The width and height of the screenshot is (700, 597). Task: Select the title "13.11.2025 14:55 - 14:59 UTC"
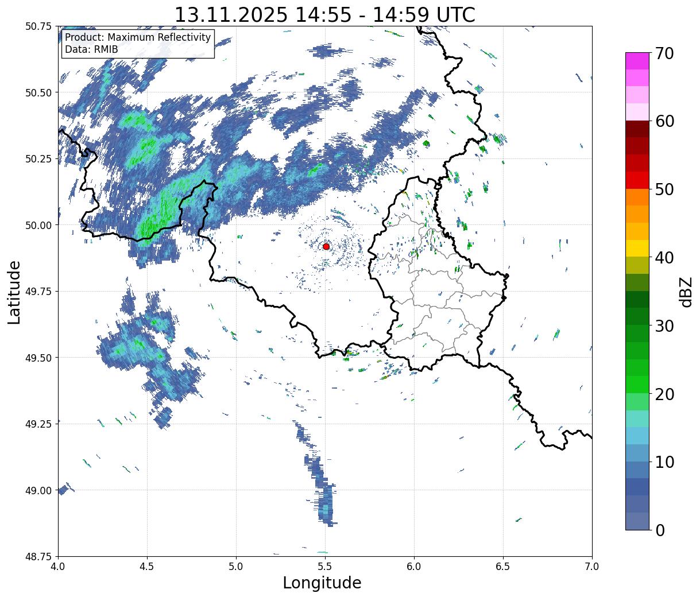325,14
